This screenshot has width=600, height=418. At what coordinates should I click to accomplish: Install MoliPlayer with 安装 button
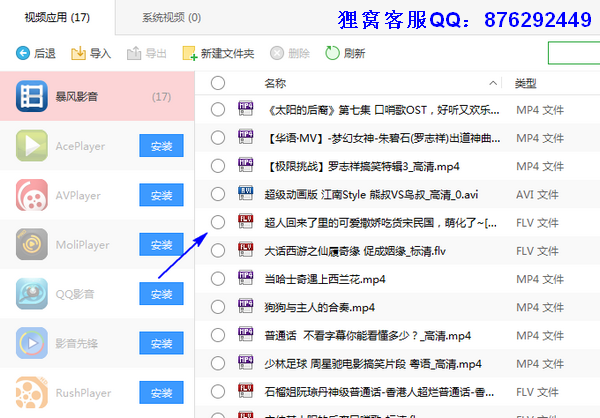click(161, 244)
